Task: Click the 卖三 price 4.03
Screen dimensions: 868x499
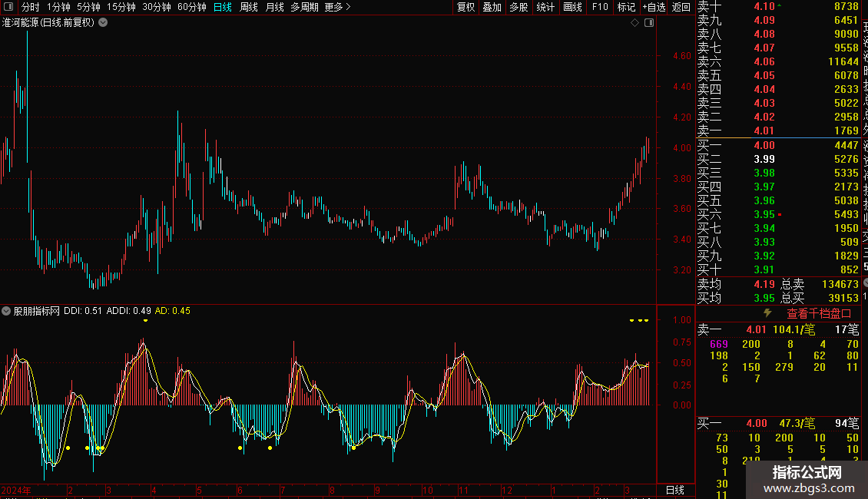Action: 764,103
